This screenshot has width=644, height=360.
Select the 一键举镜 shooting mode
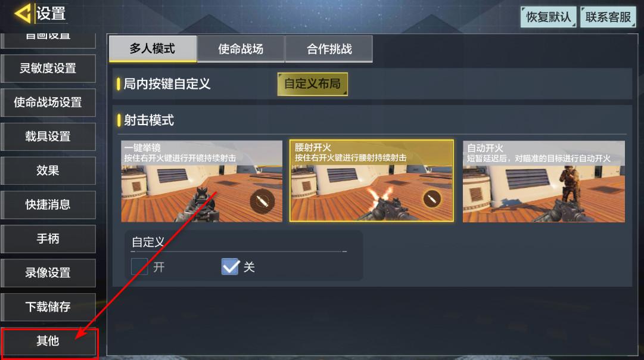(x=202, y=181)
